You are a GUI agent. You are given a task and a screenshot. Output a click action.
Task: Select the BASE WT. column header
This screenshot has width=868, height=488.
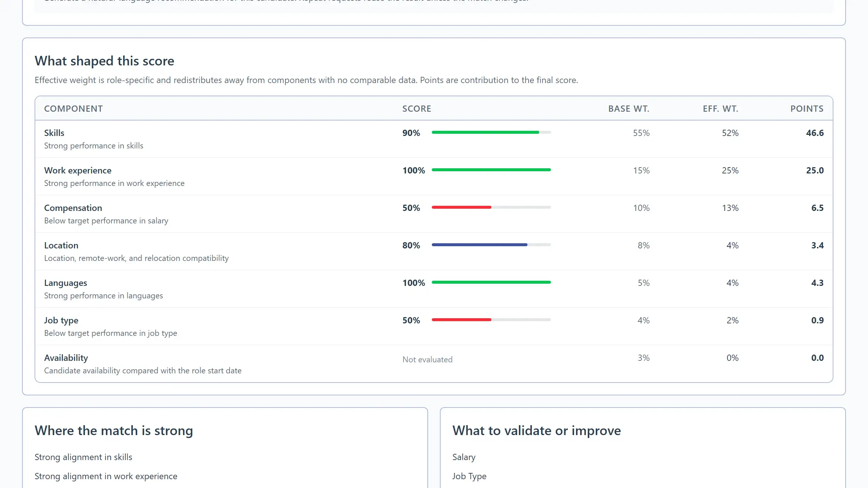629,109
